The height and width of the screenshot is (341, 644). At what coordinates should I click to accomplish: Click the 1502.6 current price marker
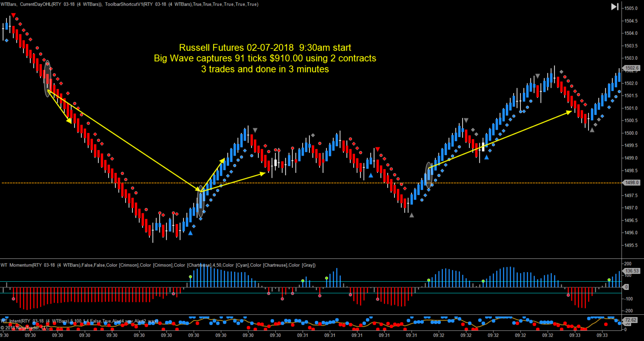631,68
